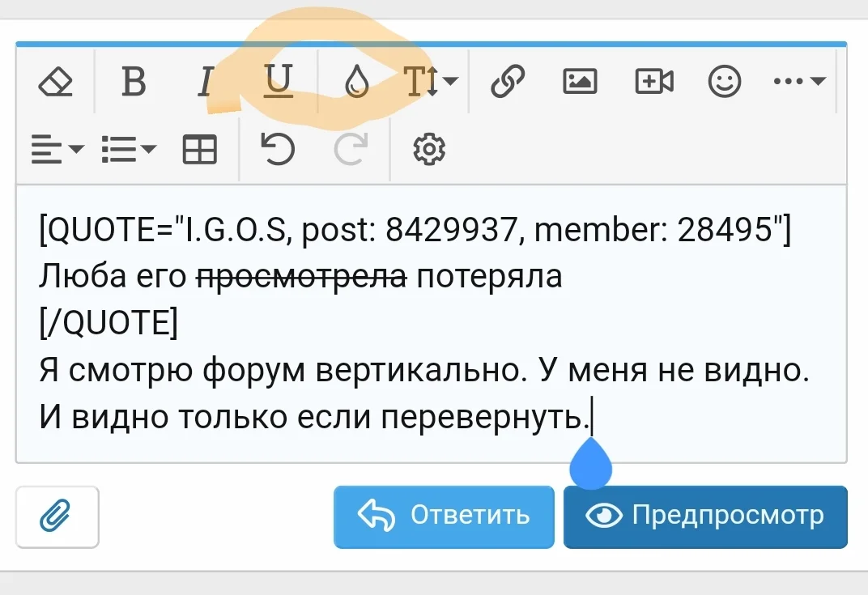Click the Предпросмотр preview button
Viewport: 868px width, 595px height.
pyautogui.click(x=705, y=517)
